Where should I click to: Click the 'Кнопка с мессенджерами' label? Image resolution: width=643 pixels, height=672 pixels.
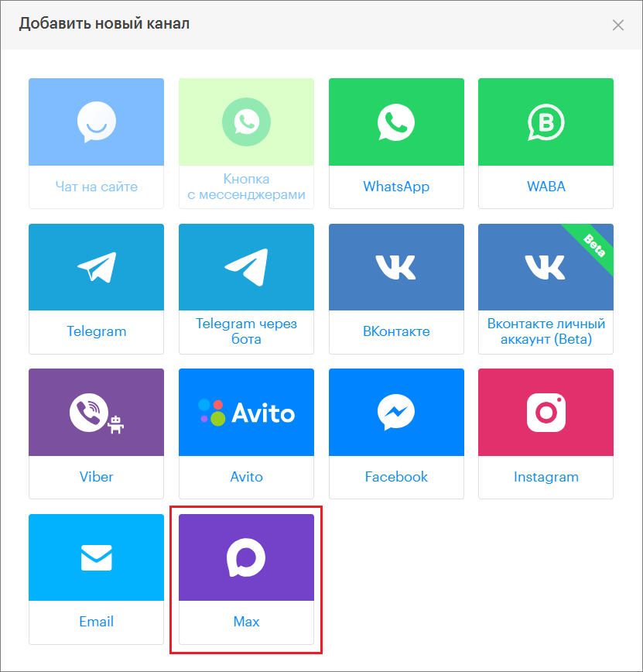coord(246,187)
